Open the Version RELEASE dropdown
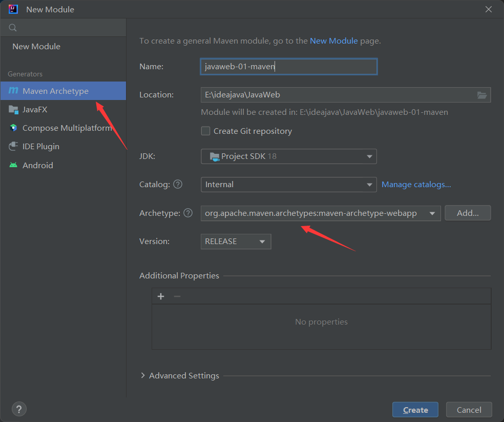The width and height of the screenshot is (504, 422). pyautogui.click(x=236, y=242)
